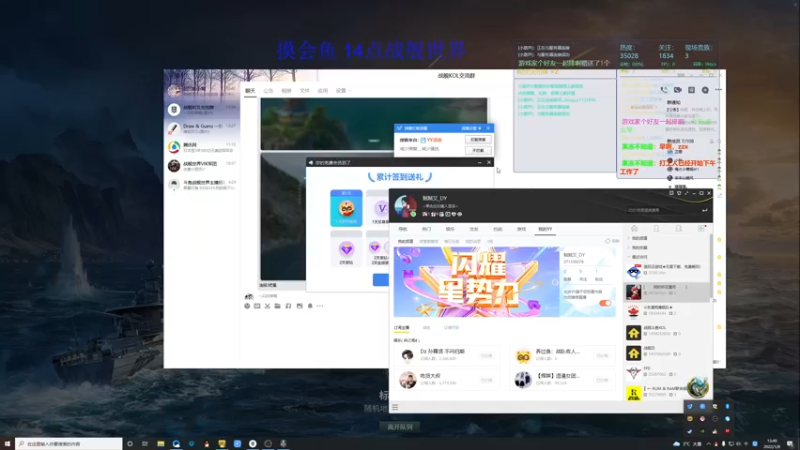
Task: Start a voice call in the QQ group
Action: tap(664, 90)
